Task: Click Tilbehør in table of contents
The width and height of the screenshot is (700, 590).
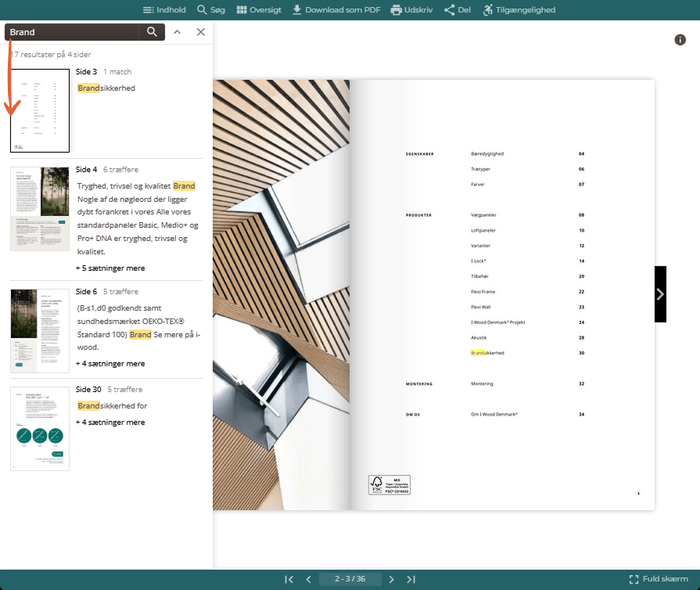Action: pos(479,276)
